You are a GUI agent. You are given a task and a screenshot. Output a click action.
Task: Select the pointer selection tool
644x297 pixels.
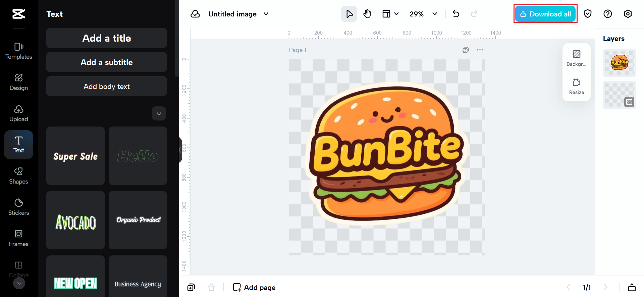349,14
